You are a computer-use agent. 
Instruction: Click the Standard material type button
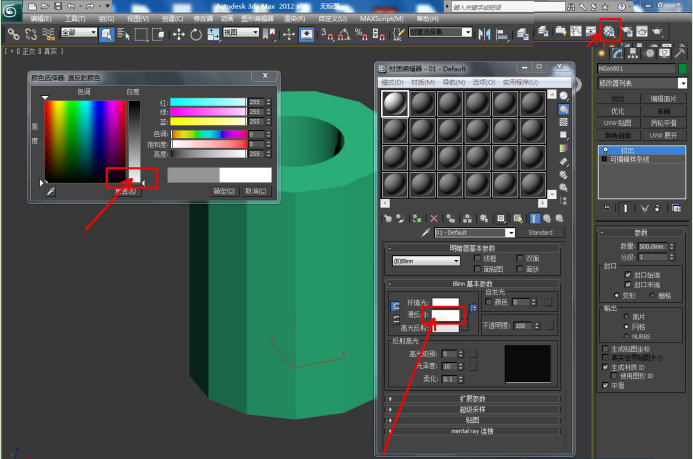[x=540, y=232]
